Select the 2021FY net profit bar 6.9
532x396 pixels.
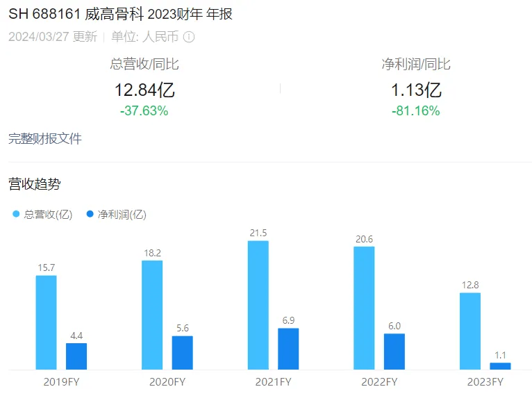coord(288,349)
